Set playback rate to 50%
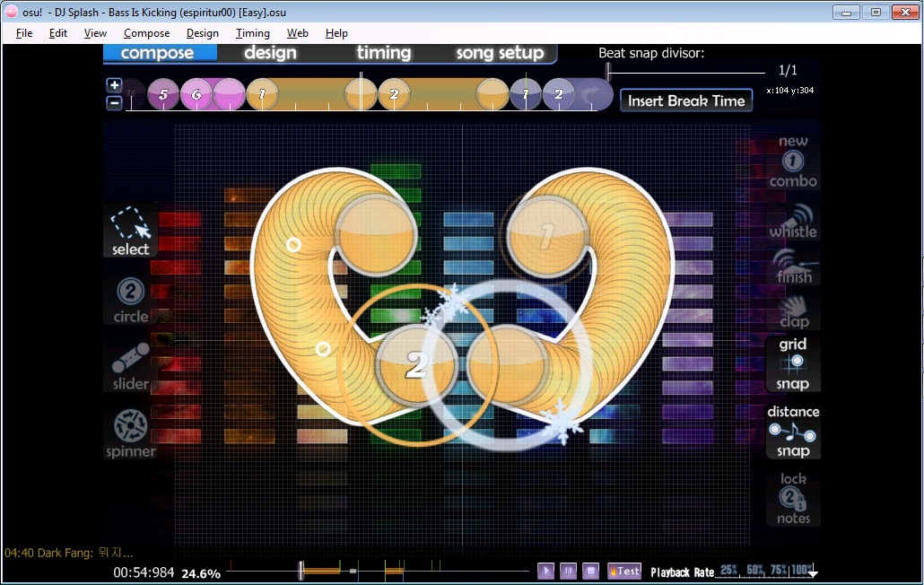 tap(754, 570)
